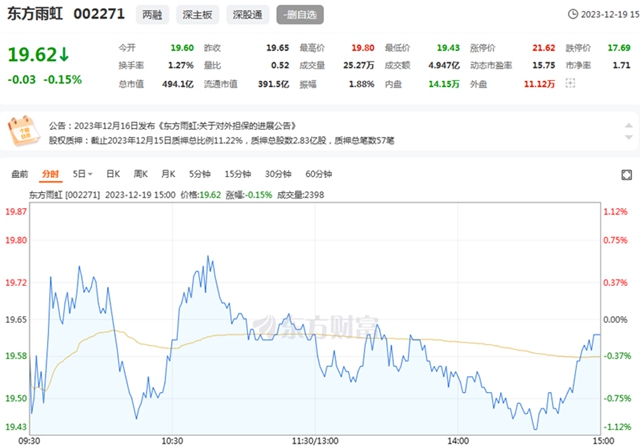Click the calendar announcement icon
The height and width of the screenshot is (446, 640).
(x=23, y=131)
